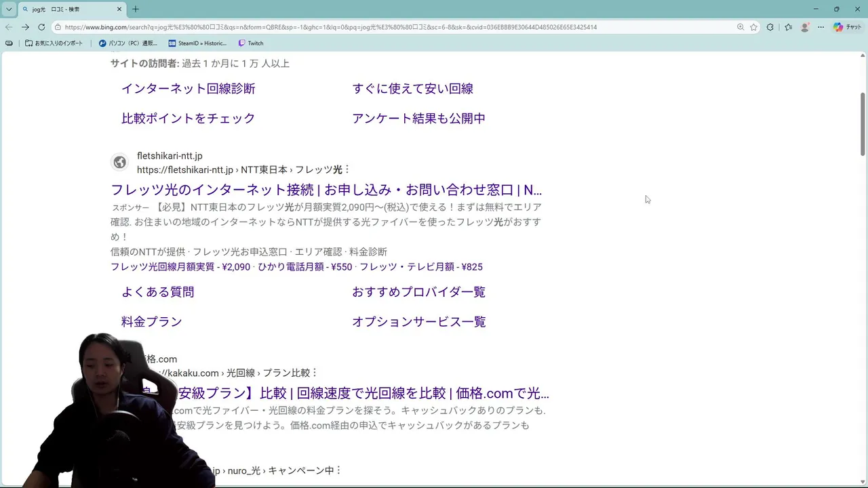Open the Copilot チャット button
868x488 pixels.
848,27
